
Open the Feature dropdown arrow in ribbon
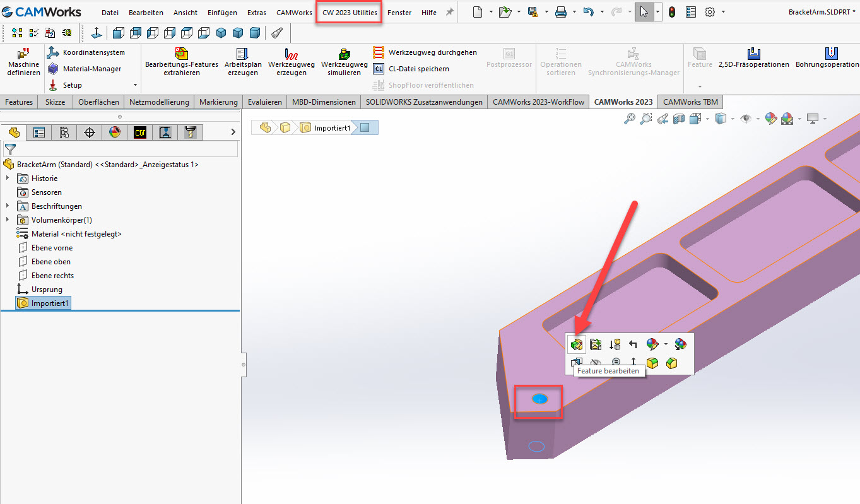[700, 86]
